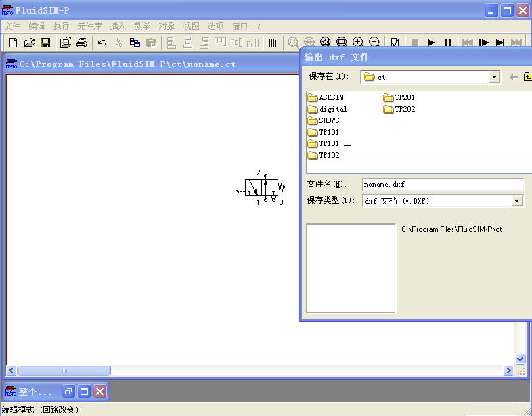Viewport: 532px width, 416px height.
Task: Stop the simulation
Action: [x=415, y=43]
